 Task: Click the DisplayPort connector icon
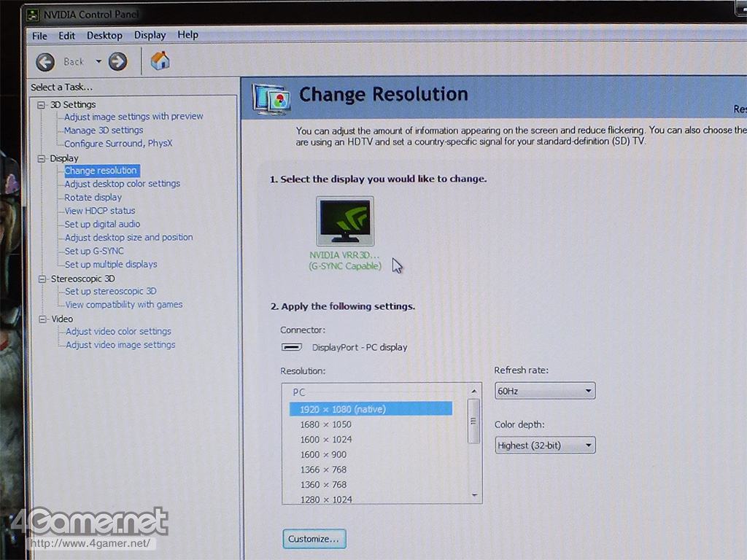point(292,347)
